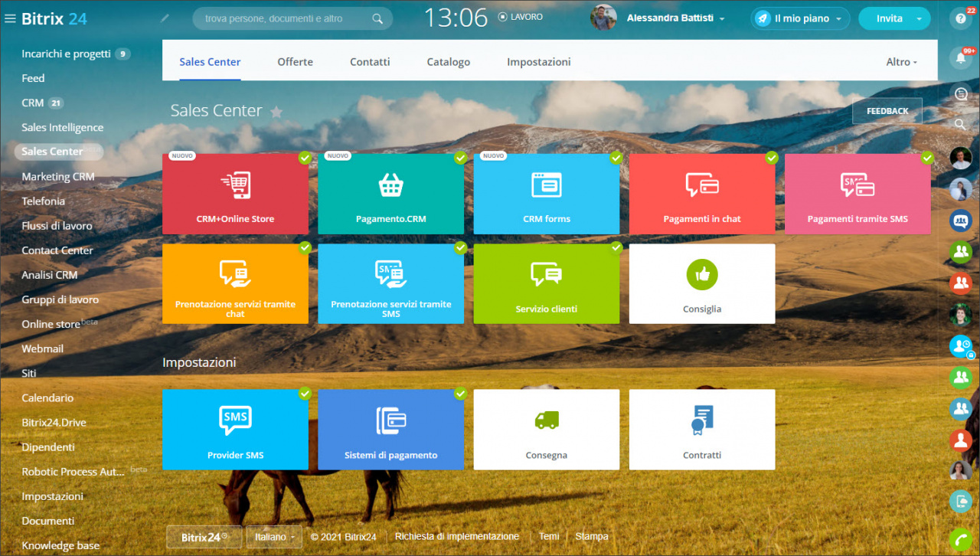Open the CRM forms tile
The height and width of the screenshot is (556, 980).
pos(547,194)
